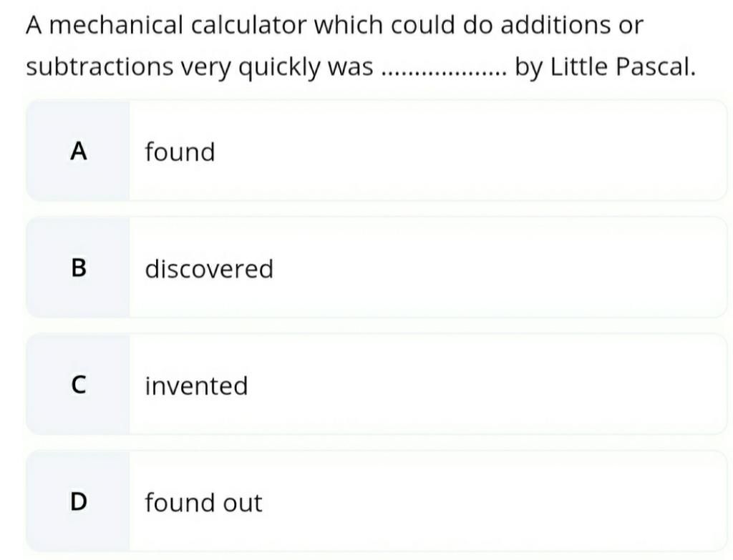Click empty area of option D row
The height and width of the screenshot is (560, 733).
coord(495,501)
